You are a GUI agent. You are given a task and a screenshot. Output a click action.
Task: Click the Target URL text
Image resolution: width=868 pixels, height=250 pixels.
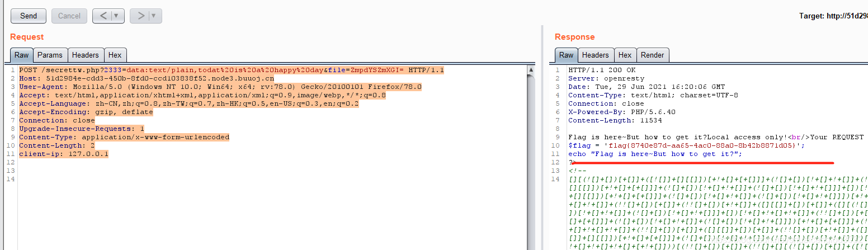tap(833, 16)
